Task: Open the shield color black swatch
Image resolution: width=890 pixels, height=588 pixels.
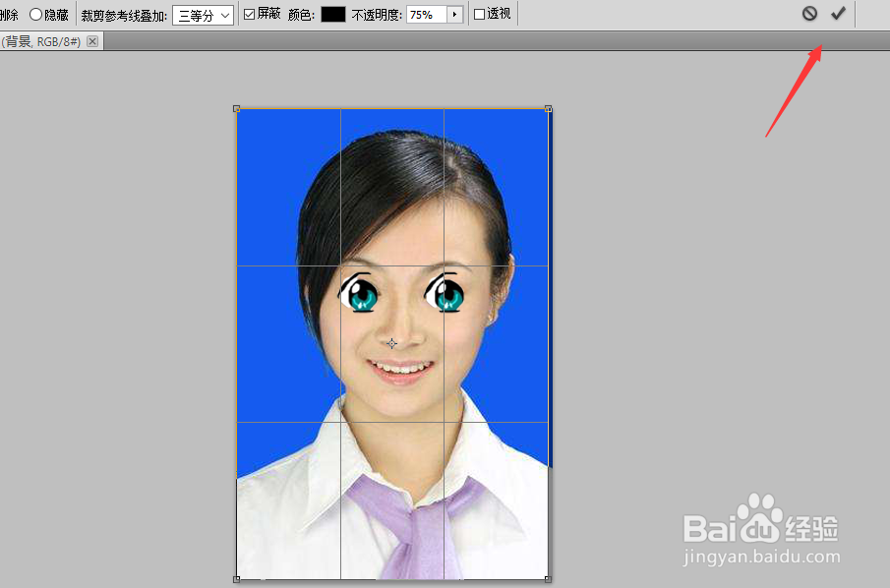Action: 333,15
